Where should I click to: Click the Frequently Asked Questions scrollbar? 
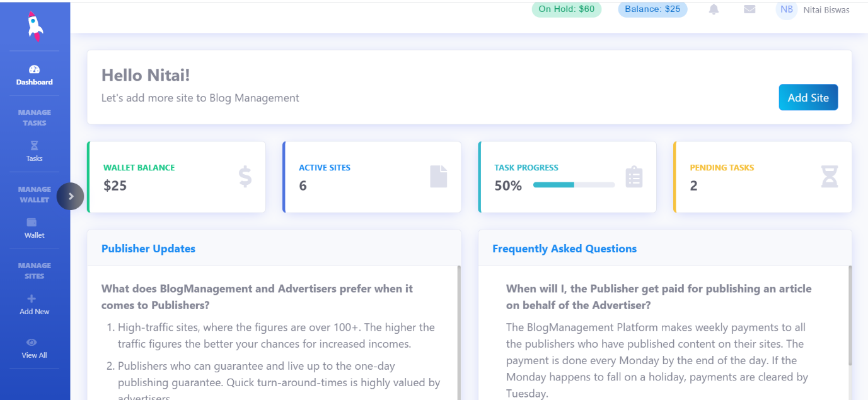coord(850,315)
